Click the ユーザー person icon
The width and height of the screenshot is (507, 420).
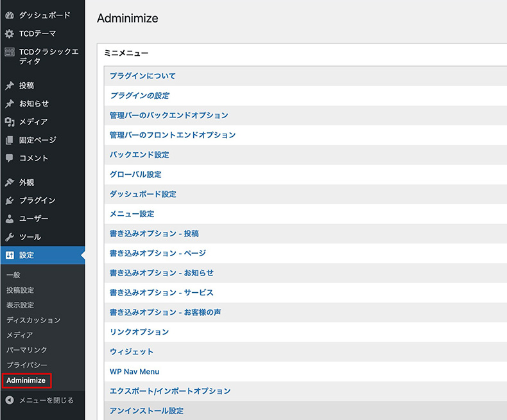point(9,219)
